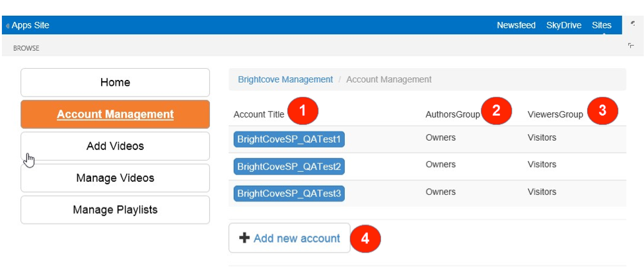Click the small icon beside the Sites link
The height and width of the screenshot is (271, 644).
(632, 24)
